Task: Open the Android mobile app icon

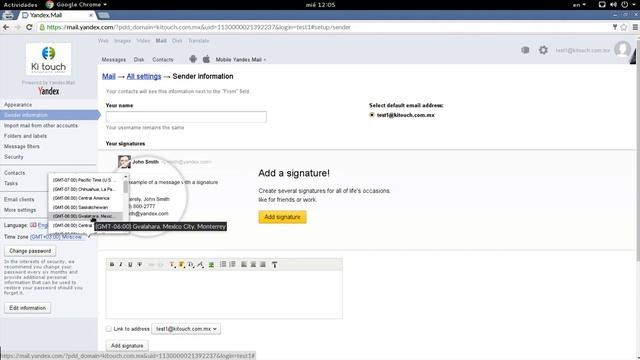Action: [x=193, y=59]
